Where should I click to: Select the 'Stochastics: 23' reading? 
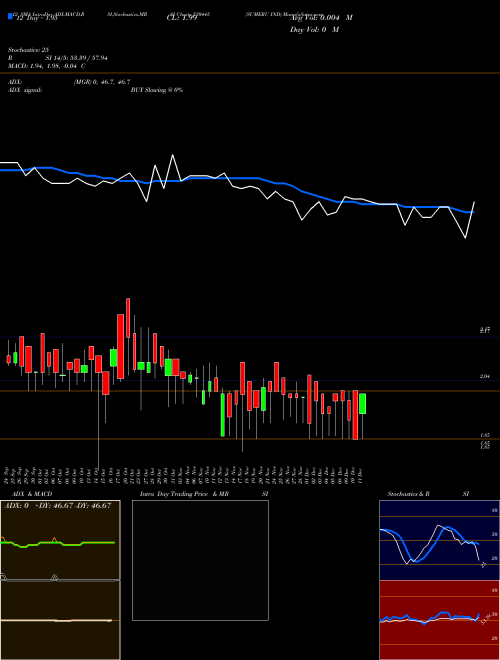point(29,50)
